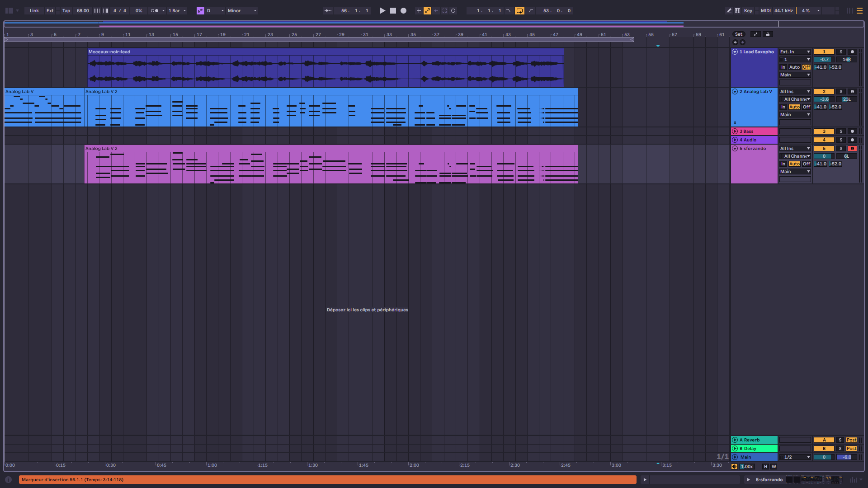Click the Lock envelopes padlock icon
Viewport: 868px width, 488px height.
point(768,34)
